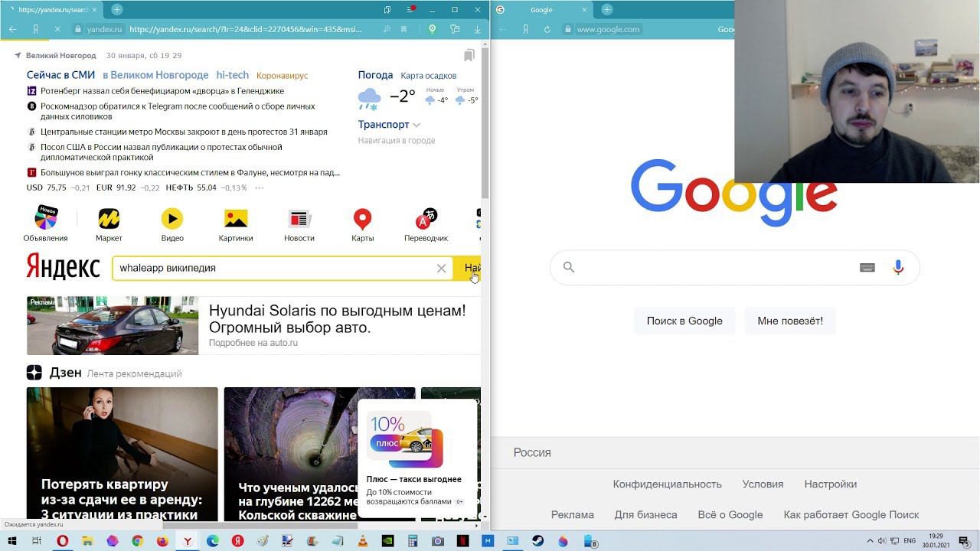Image resolution: width=980 pixels, height=551 pixels.
Task: Clear the Yandex search box text
Action: pyautogui.click(x=441, y=269)
